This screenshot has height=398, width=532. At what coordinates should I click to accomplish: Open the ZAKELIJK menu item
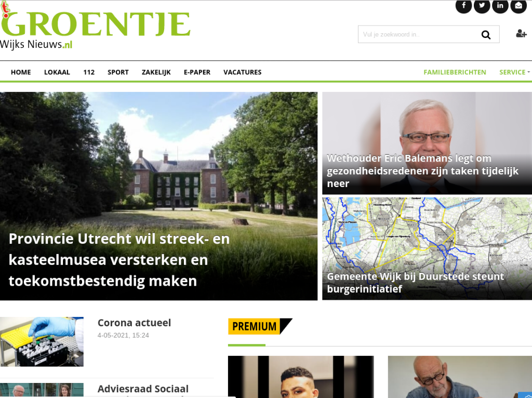(x=156, y=72)
